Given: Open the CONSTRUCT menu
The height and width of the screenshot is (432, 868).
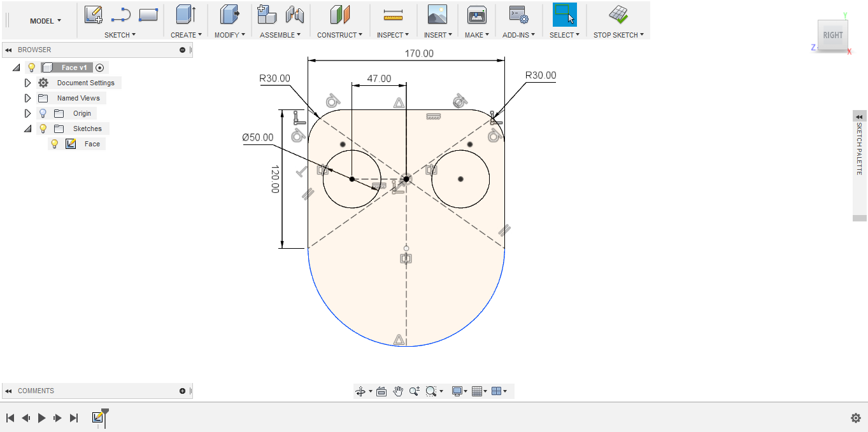Looking at the screenshot, I should [x=340, y=35].
